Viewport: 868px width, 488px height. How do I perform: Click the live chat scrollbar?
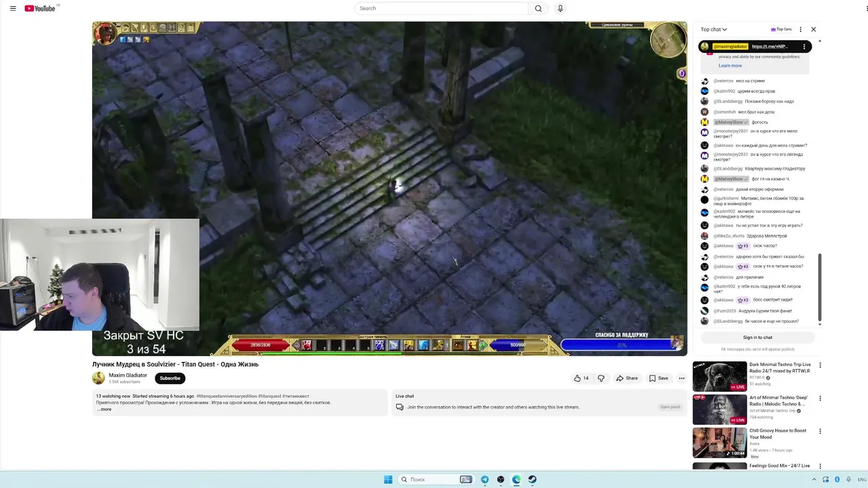coord(820,288)
